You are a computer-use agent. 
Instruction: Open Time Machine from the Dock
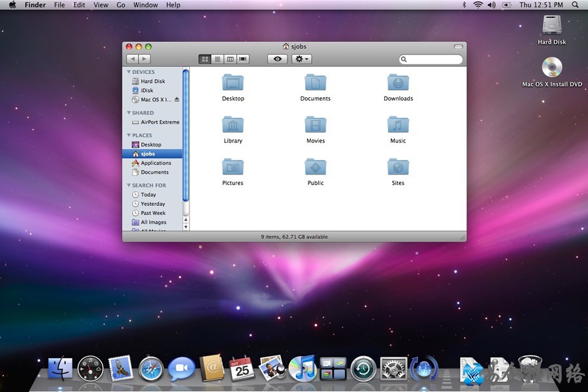coord(363,369)
